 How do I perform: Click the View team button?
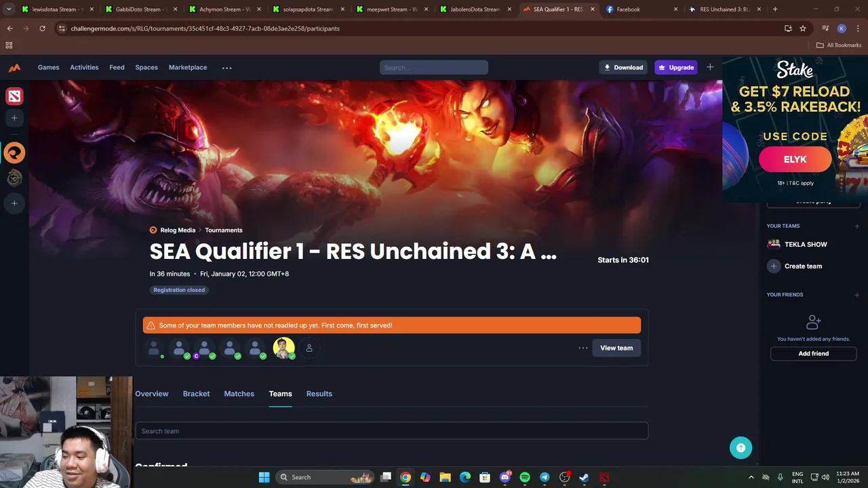click(616, 348)
